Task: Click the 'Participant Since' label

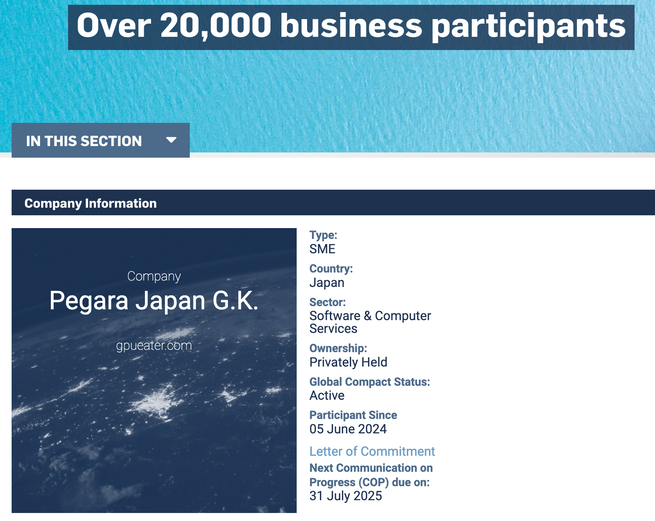Action: coord(353,415)
